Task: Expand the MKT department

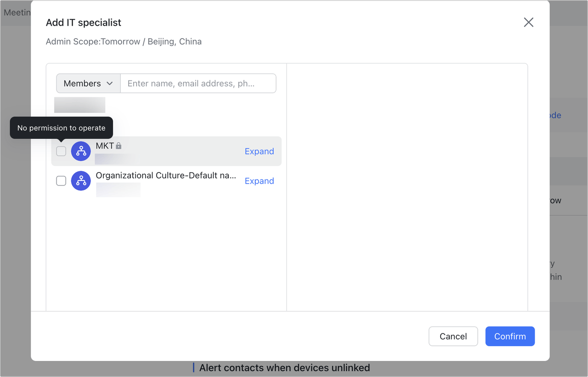Action: 259,151
